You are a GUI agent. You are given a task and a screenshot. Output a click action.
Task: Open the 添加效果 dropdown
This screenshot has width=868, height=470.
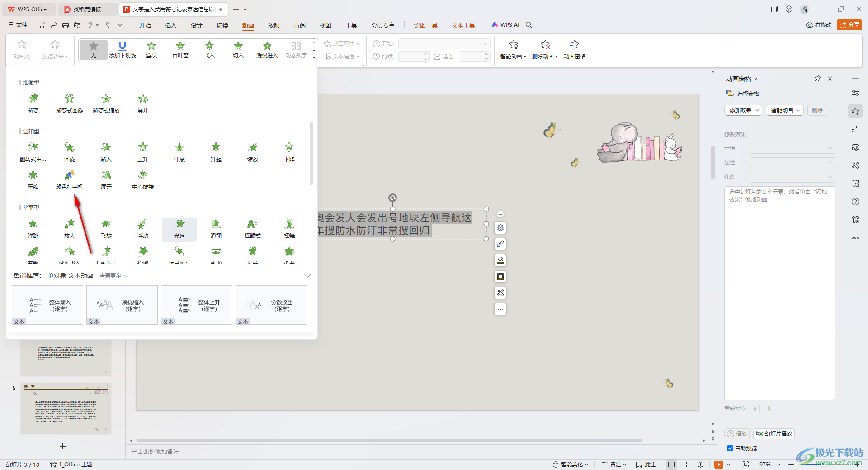click(743, 110)
